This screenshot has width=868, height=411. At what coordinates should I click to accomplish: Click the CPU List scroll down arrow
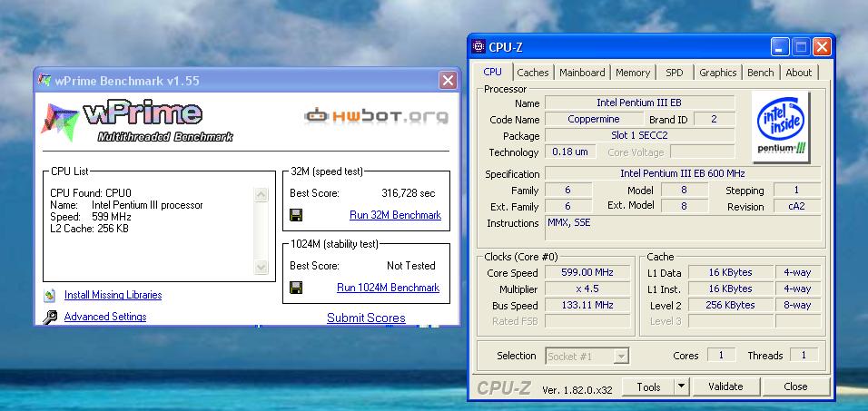click(x=261, y=267)
